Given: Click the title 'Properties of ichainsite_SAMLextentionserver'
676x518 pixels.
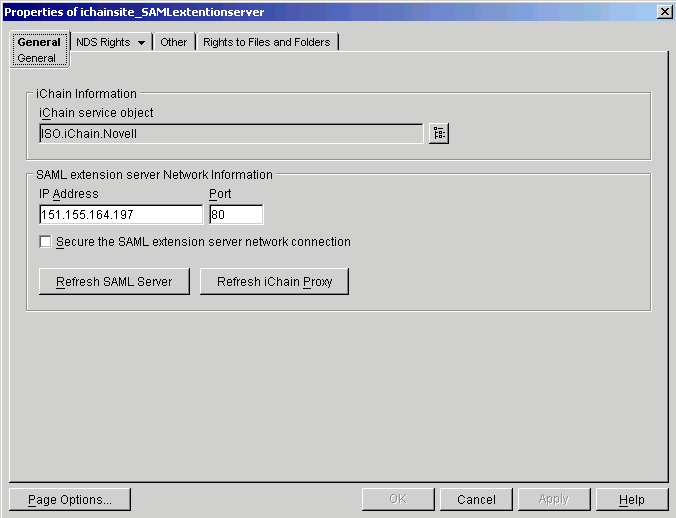Looking at the screenshot, I should (134, 12).
